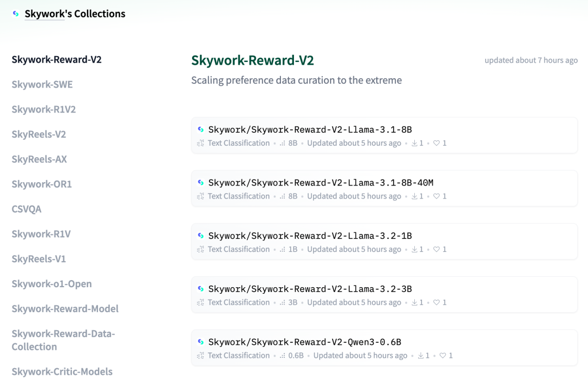
Task: Open the Skywork-SWE collection
Action: tap(42, 85)
